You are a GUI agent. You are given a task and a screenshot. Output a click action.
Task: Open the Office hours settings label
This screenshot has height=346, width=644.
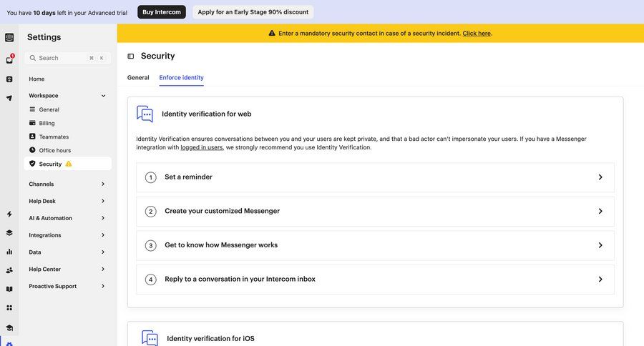pyautogui.click(x=55, y=150)
